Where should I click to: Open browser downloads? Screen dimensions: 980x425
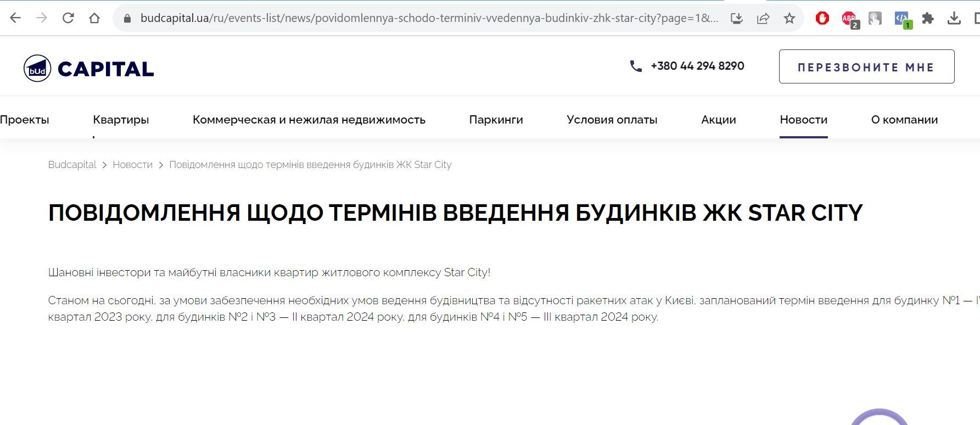(954, 18)
